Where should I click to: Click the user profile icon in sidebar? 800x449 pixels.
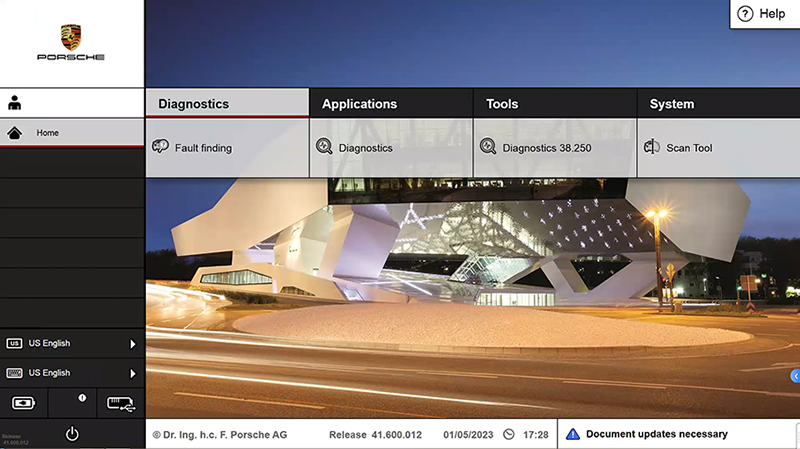[15, 103]
